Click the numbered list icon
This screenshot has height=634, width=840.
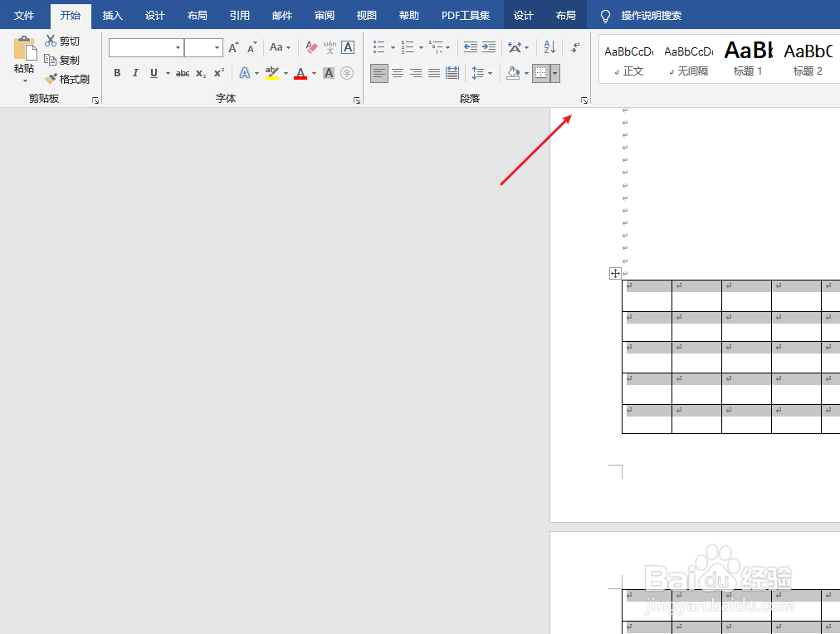click(x=408, y=47)
